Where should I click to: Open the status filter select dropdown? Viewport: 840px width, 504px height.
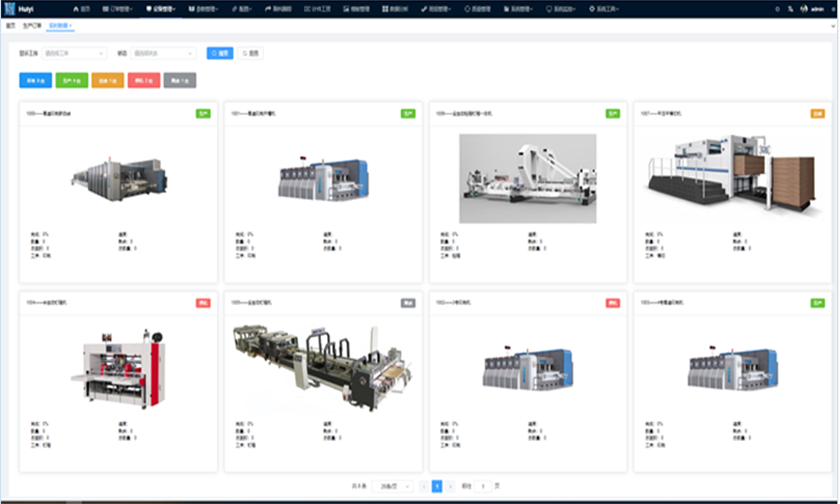163,53
